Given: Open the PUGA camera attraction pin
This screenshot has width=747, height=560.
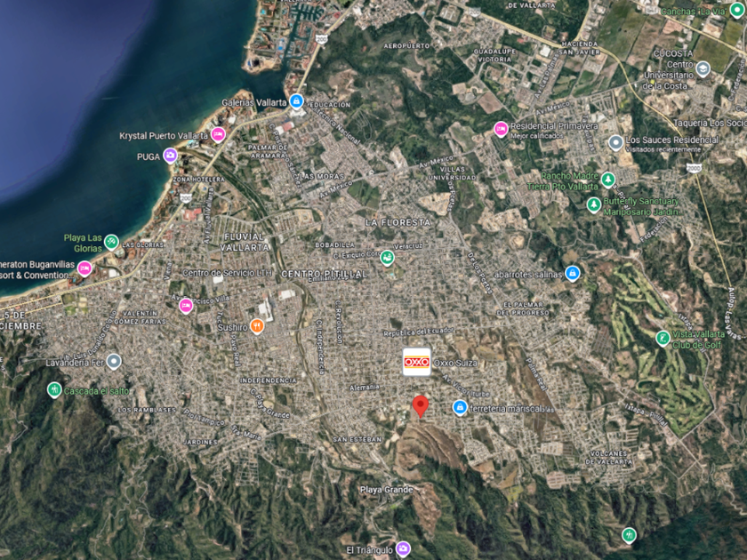Looking at the screenshot, I should tap(170, 156).
